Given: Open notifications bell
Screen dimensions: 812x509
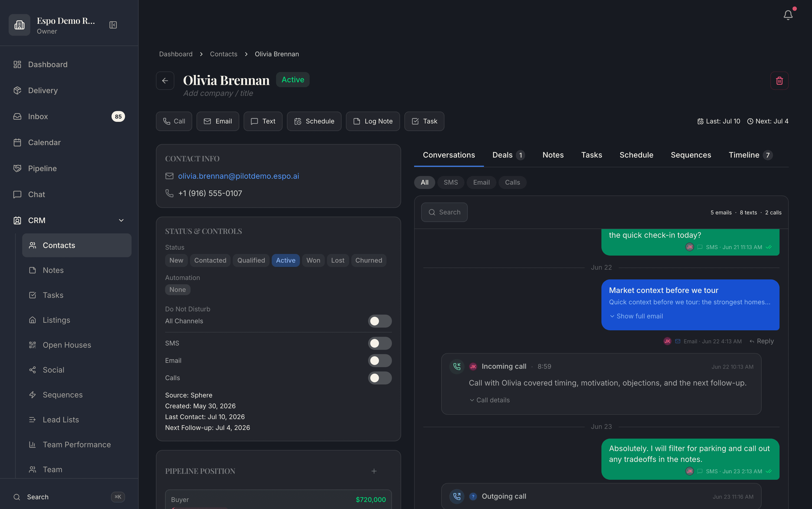Looking at the screenshot, I should coord(788,15).
